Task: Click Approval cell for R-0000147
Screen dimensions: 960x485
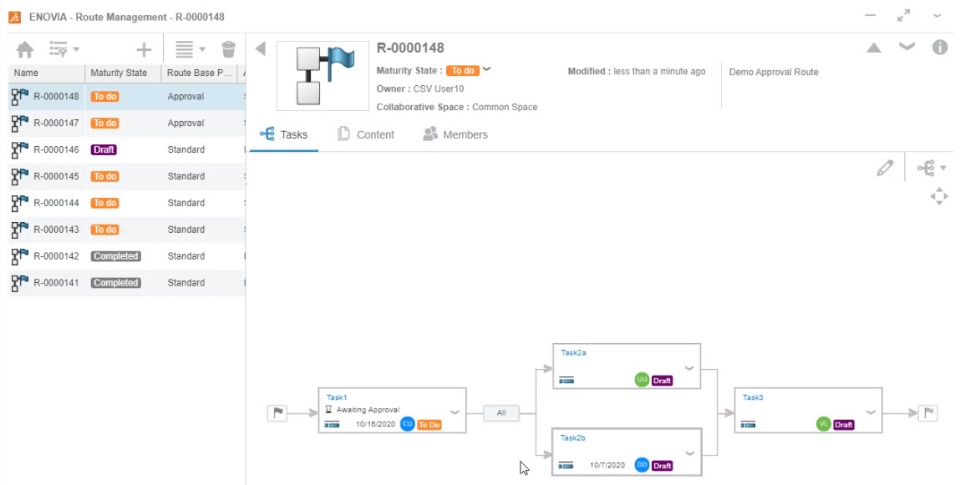Action: [186, 123]
